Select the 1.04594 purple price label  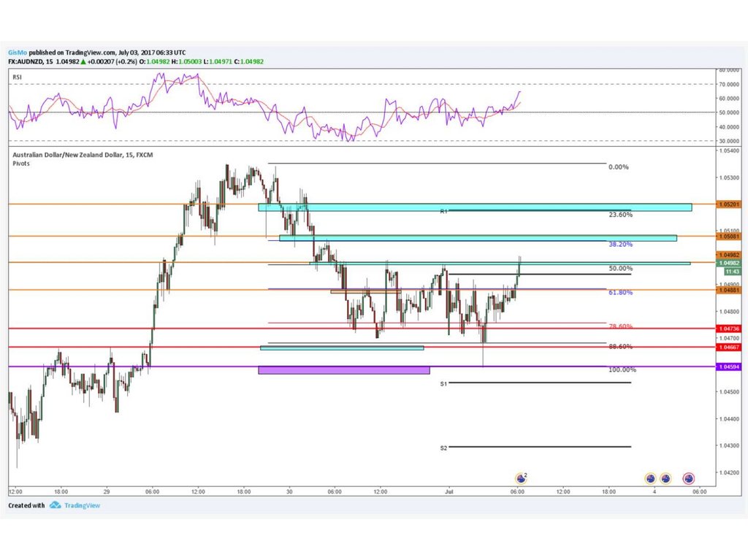tap(728, 367)
